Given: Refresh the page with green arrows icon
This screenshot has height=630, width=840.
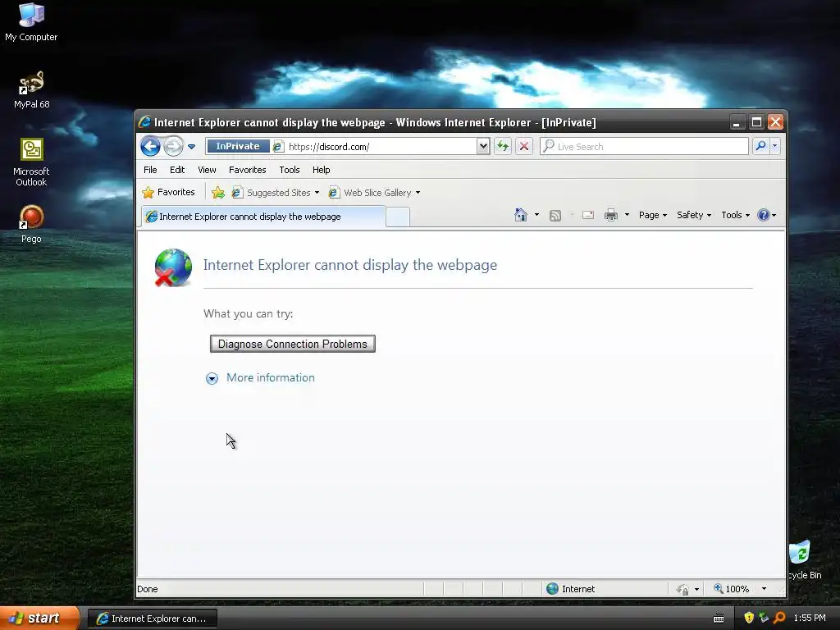Looking at the screenshot, I should pos(503,146).
